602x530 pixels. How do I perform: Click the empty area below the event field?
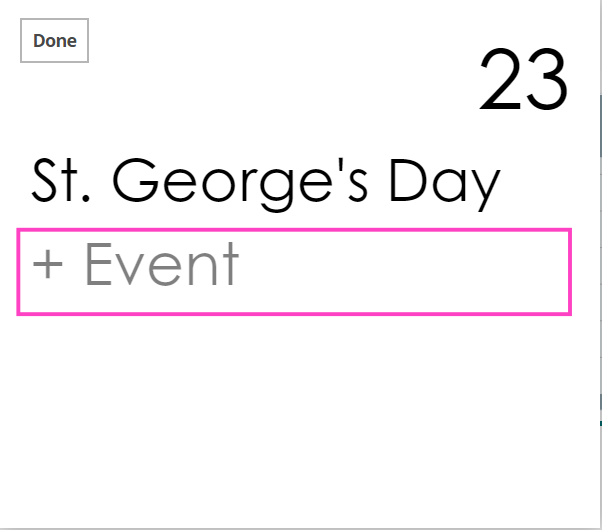(294, 420)
